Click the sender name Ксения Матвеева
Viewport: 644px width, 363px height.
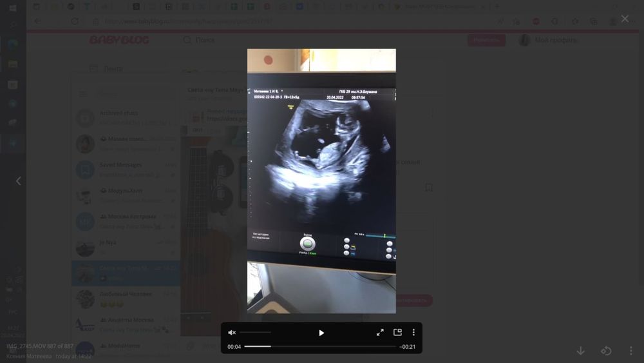tap(29, 356)
